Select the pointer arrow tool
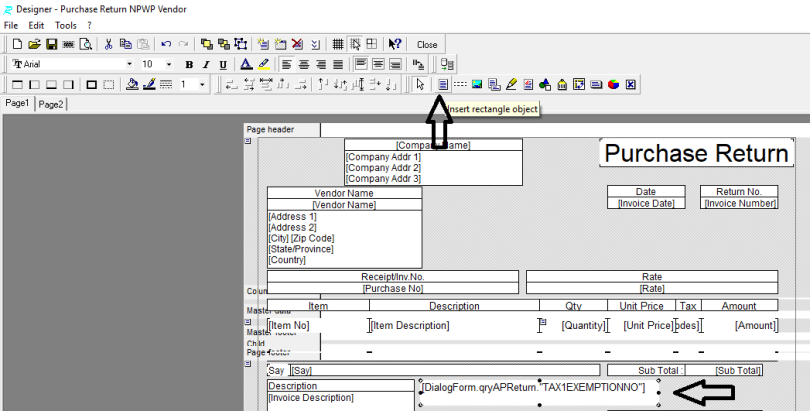The width and height of the screenshot is (810, 411). 421,84
